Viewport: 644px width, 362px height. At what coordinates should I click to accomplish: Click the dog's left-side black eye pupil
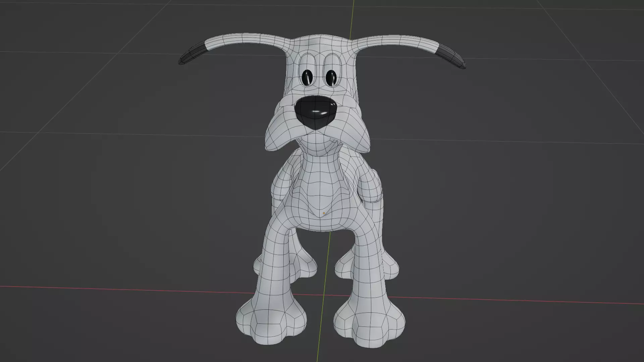click(307, 77)
